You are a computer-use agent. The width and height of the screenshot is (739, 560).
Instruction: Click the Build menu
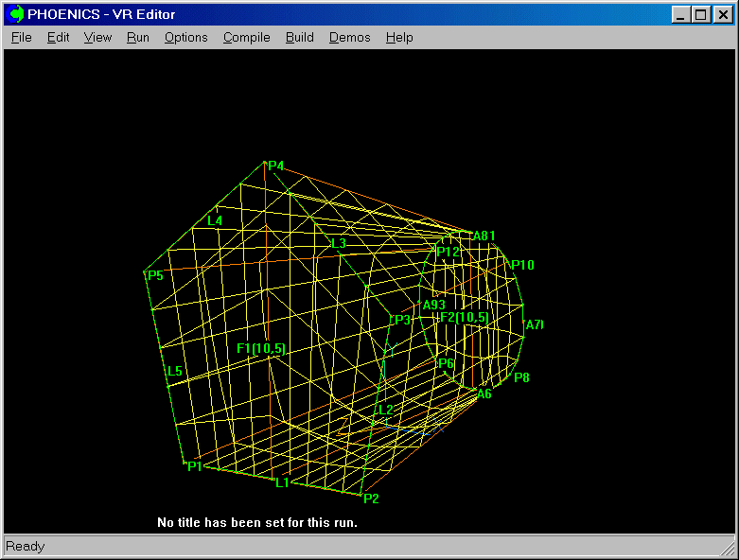click(299, 38)
